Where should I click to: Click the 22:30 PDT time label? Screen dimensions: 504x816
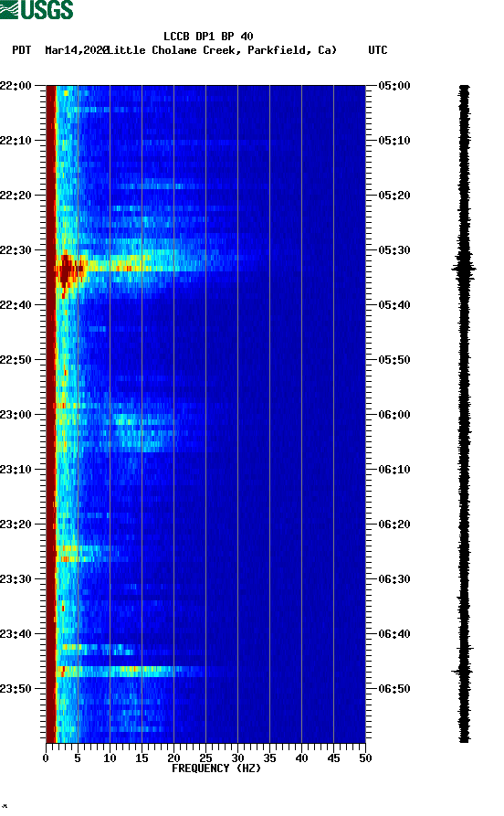16,250
